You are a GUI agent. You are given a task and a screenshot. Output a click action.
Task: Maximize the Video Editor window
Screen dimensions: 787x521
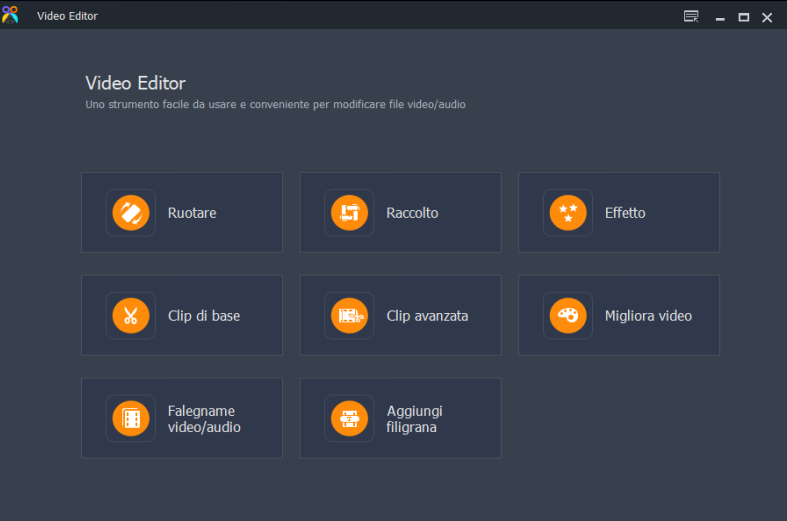pyautogui.click(x=744, y=18)
